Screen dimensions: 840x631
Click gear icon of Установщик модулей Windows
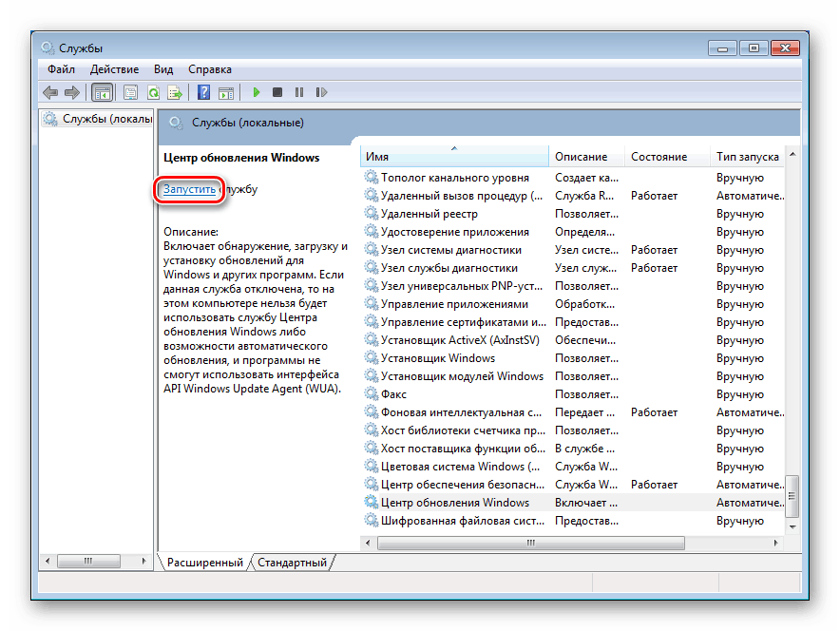click(x=372, y=375)
